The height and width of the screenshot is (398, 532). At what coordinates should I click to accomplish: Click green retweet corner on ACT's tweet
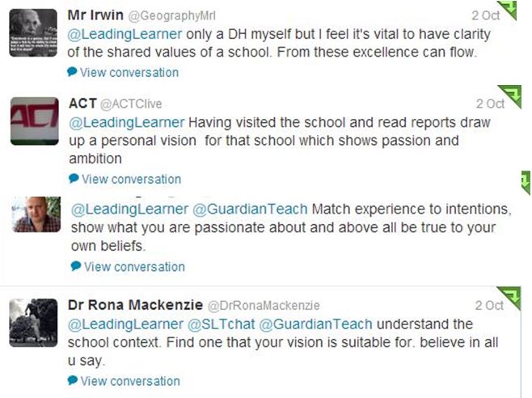517,95
